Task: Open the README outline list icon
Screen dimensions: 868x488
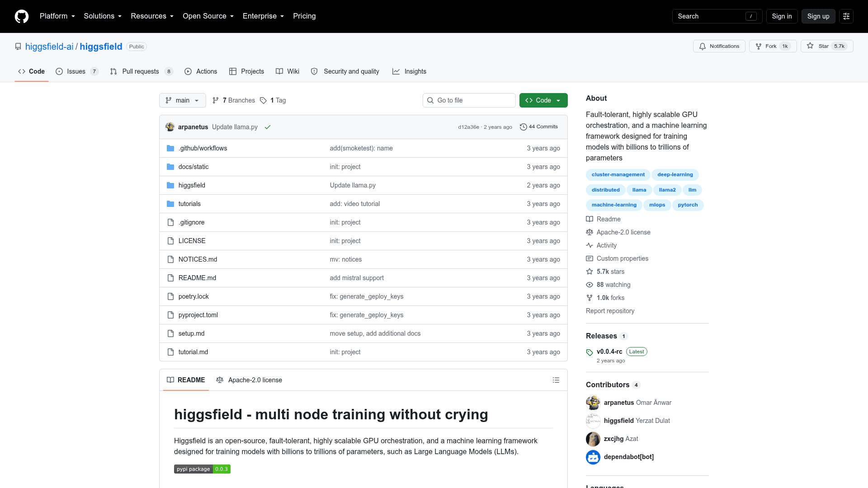Action: (x=556, y=380)
